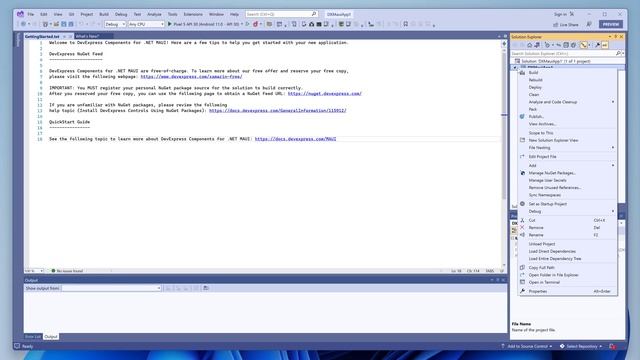Click the Start Without Debugging outline play icon
Image resolution: width=640 pixels, height=360 pixels.
(x=247, y=24)
